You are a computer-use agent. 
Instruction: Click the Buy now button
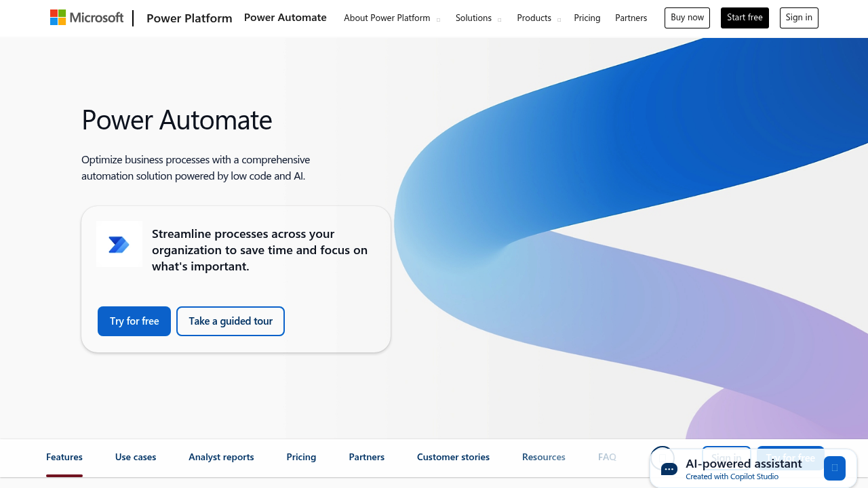point(687,18)
